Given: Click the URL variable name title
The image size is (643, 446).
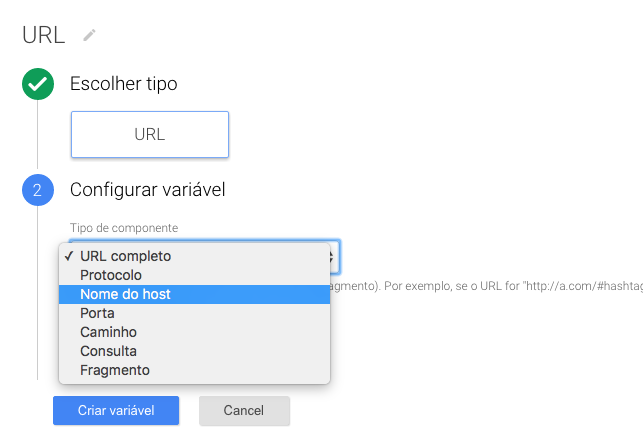Looking at the screenshot, I should [43, 35].
